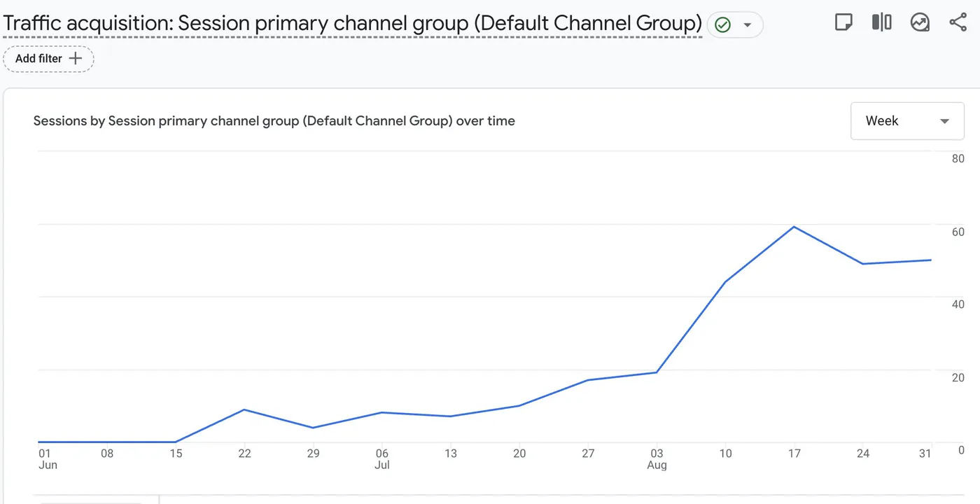Click the x-axis date label "17"

(x=794, y=454)
